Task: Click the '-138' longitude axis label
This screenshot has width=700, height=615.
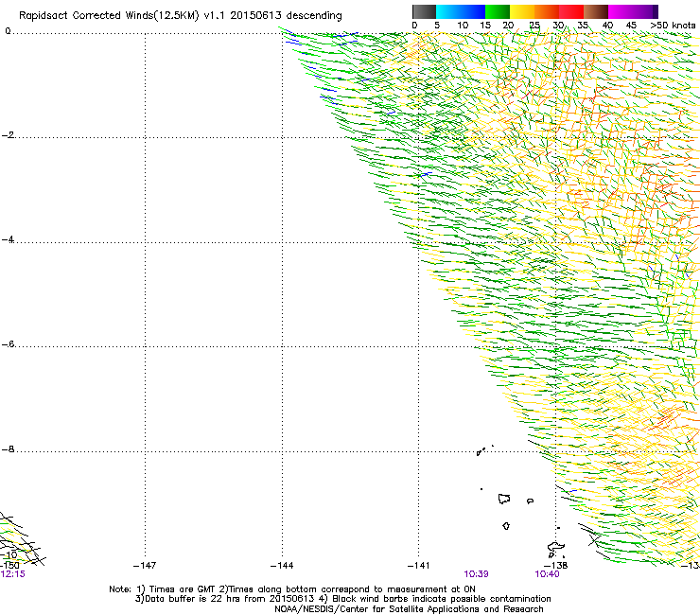Action: (x=556, y=566)
